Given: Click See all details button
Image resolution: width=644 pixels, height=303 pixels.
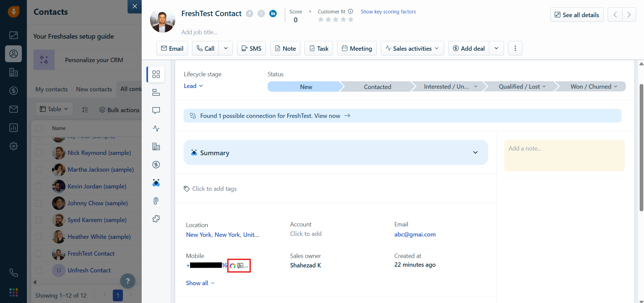Looking at the screenshot, I should (x=577, y=15).
